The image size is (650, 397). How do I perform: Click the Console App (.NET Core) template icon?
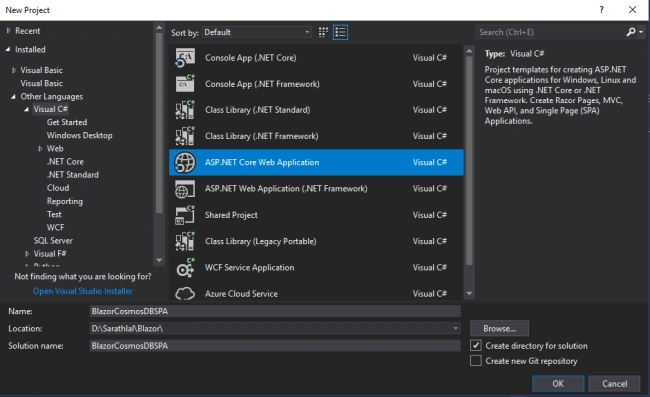(185, 58)
